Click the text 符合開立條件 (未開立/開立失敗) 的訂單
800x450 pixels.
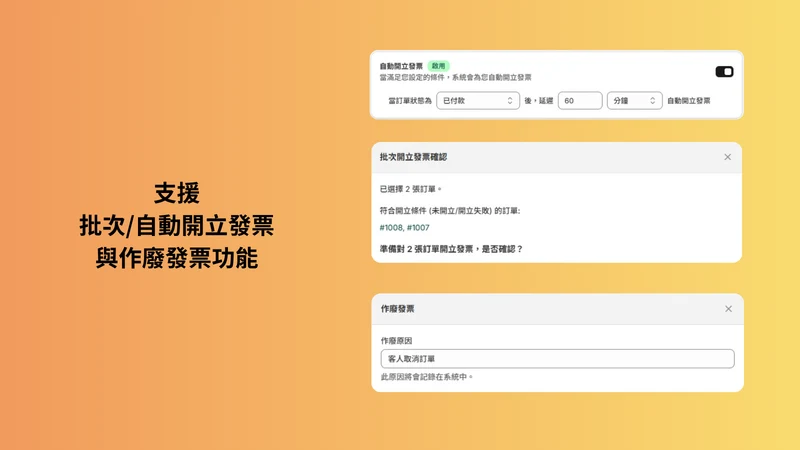pos(449,211)
